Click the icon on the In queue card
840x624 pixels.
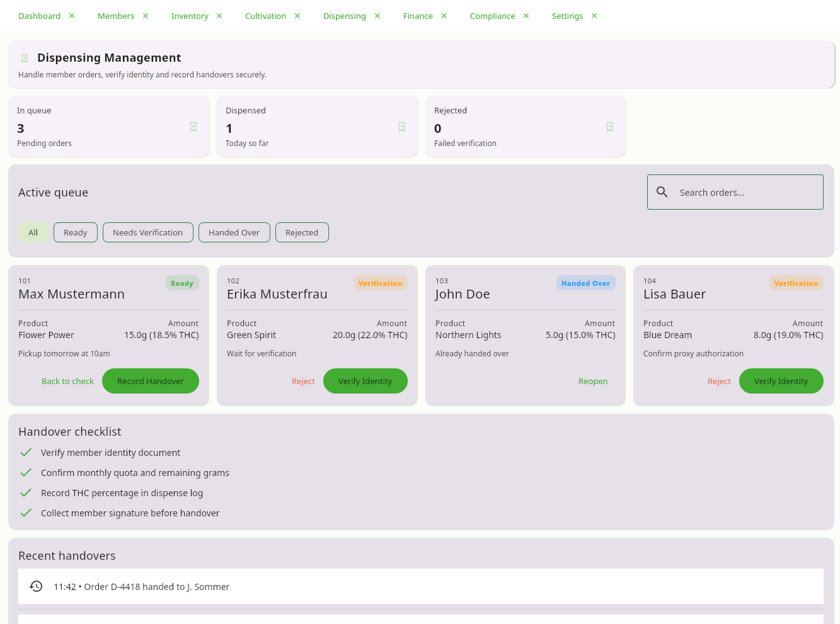click(193, 127)
